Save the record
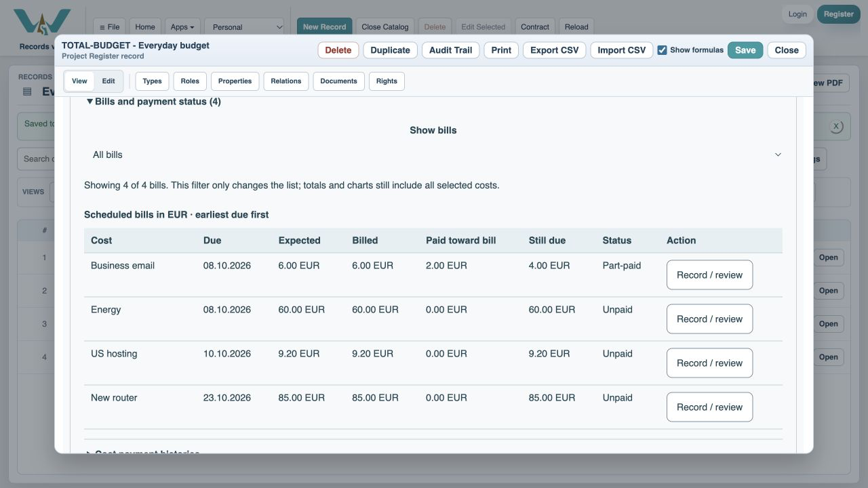 click(x=745, y=50)
